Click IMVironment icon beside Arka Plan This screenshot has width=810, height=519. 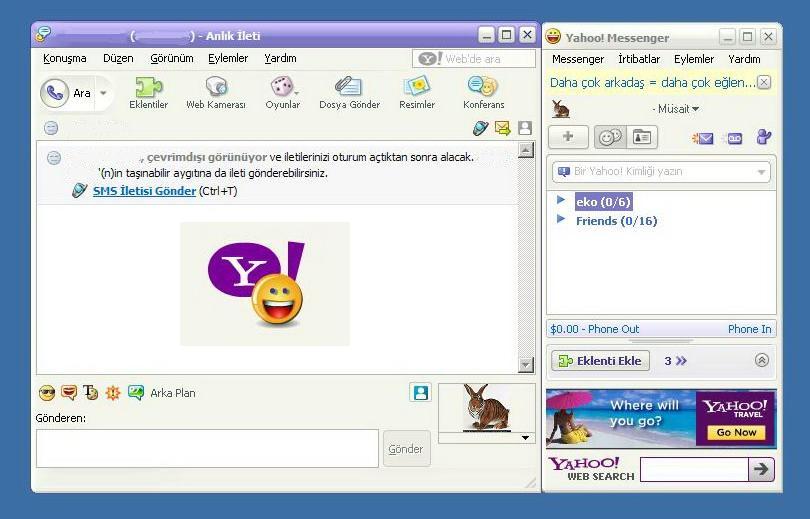coord(136,393)
